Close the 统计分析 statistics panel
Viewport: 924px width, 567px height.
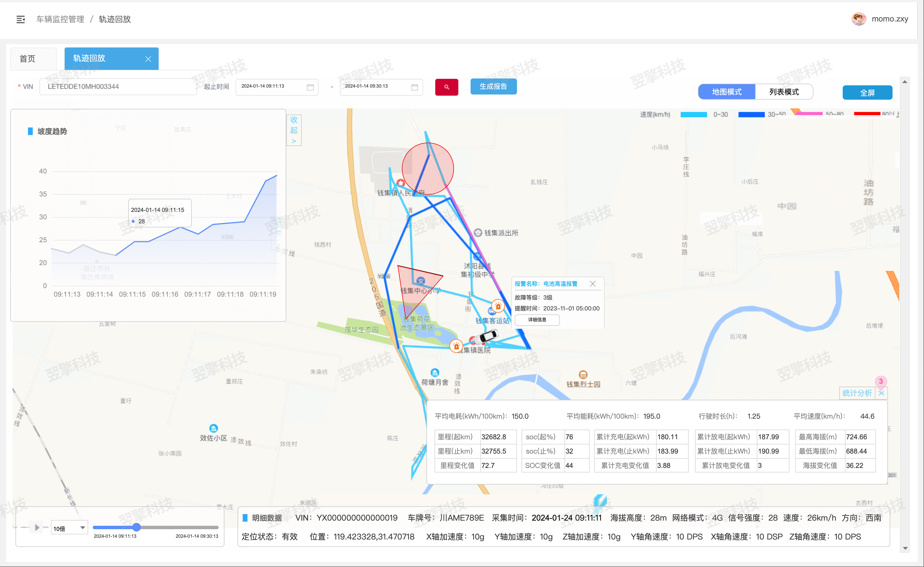tap(881, 393)
